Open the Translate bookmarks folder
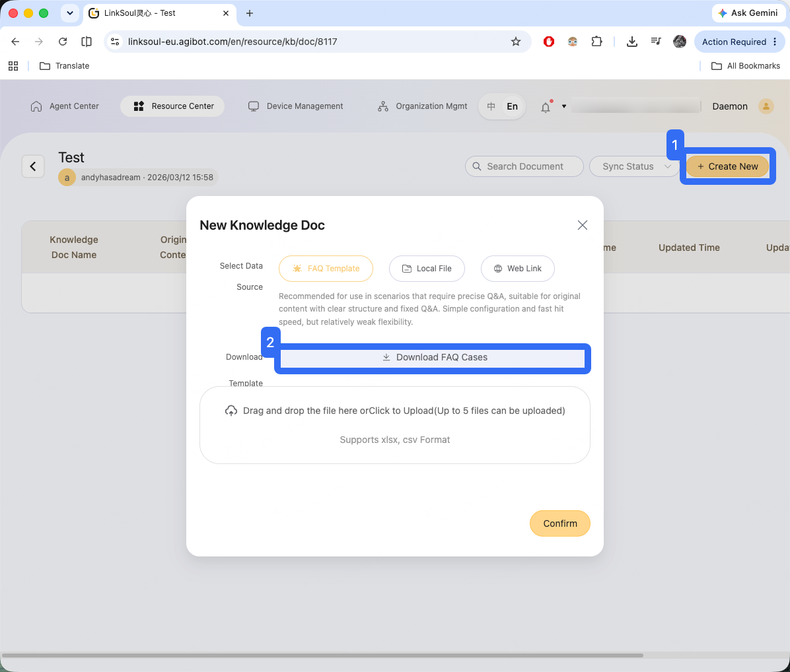The image size is (790, 672). [x=65, y=66]
